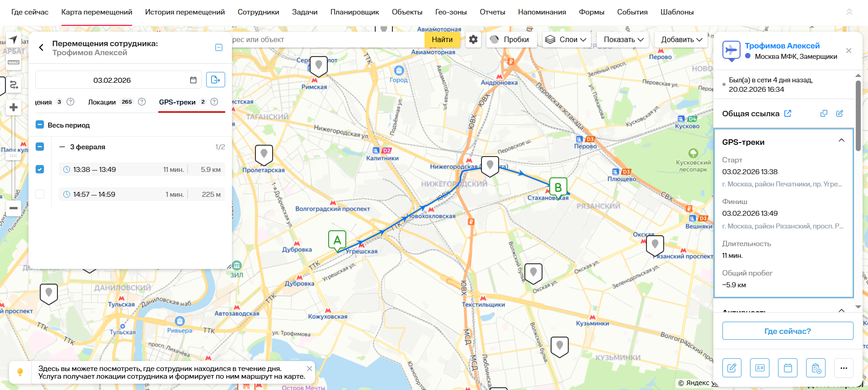Click the export track icon beside date
The height and width of the screenshot is (390, 868).
coord(216,80)
